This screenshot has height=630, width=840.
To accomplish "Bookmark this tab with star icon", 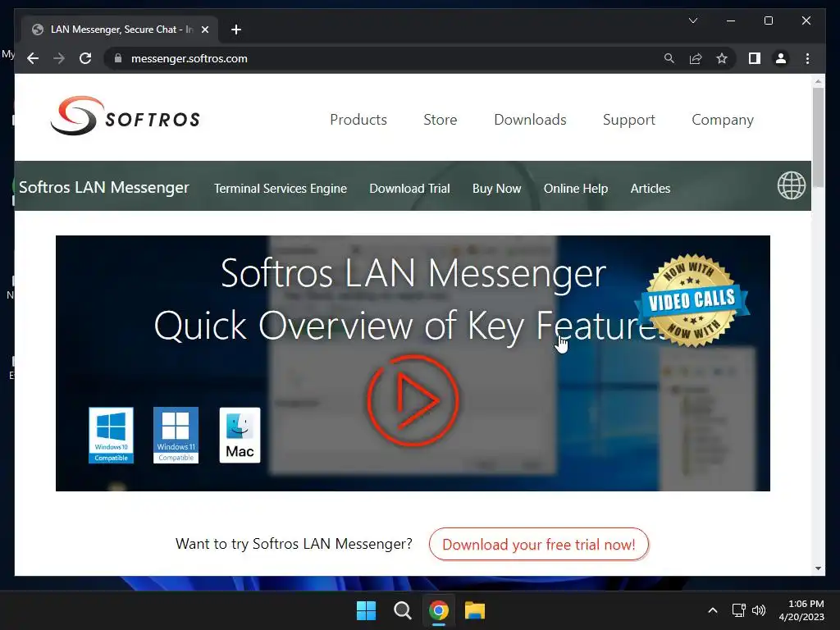I will [722, 58].
